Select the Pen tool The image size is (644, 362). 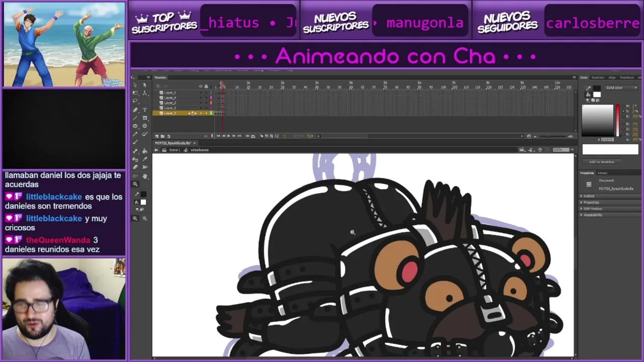135,110
